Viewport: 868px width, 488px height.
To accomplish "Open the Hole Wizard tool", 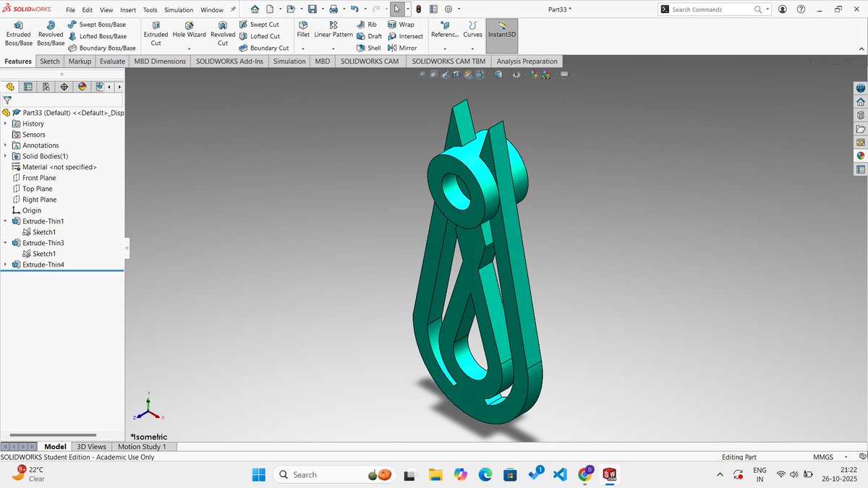I will point(189,30).
